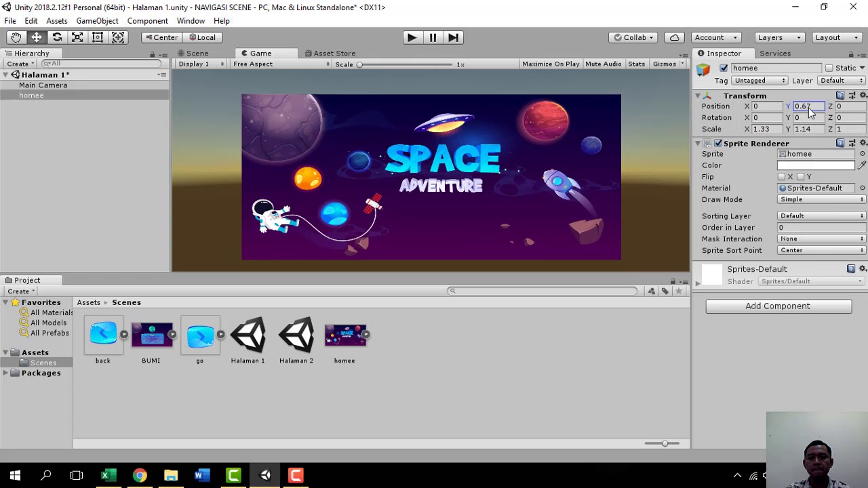Select the Rect Transform tool
The image size is (868, 488).
[x=98, y=37]
